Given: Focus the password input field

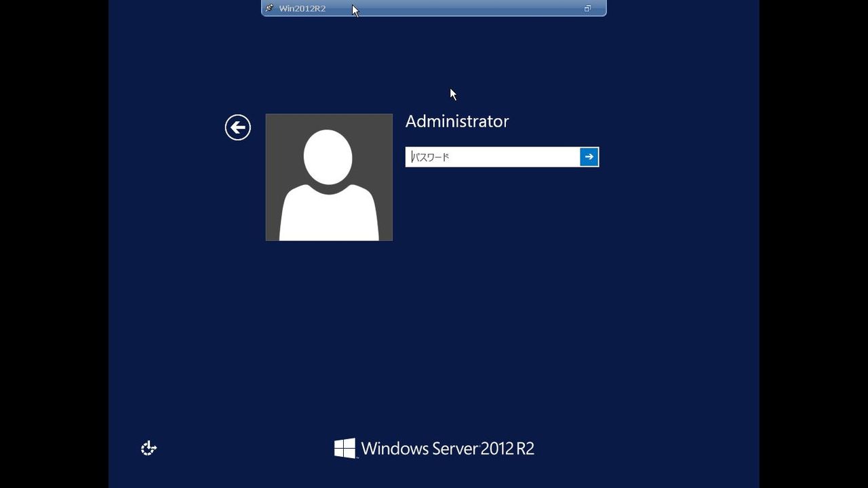Looking at the screenshot, I should tap(493, 157).
